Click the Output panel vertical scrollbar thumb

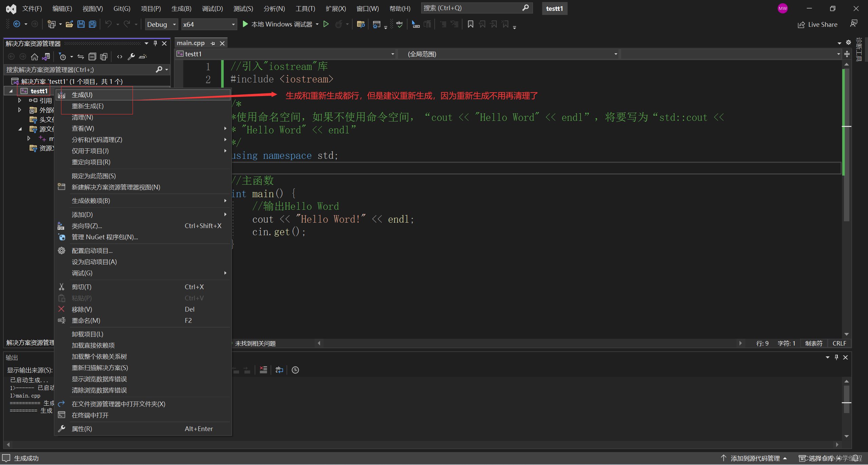846,399
